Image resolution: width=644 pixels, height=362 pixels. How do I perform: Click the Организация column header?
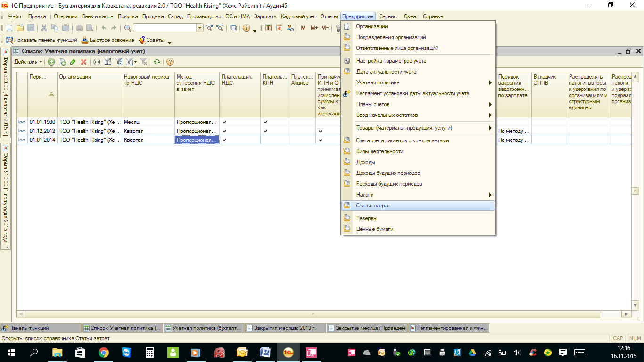(x=90, y=95)
